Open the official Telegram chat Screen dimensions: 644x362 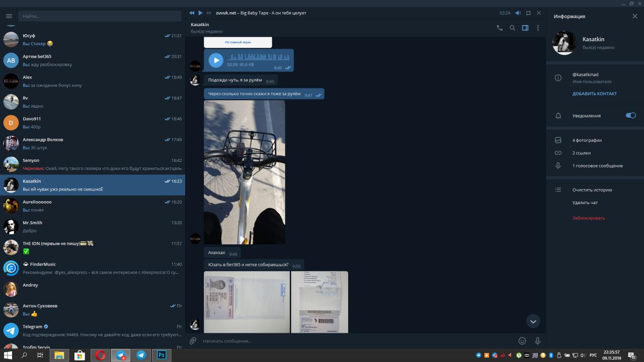(x=93, y=330)
